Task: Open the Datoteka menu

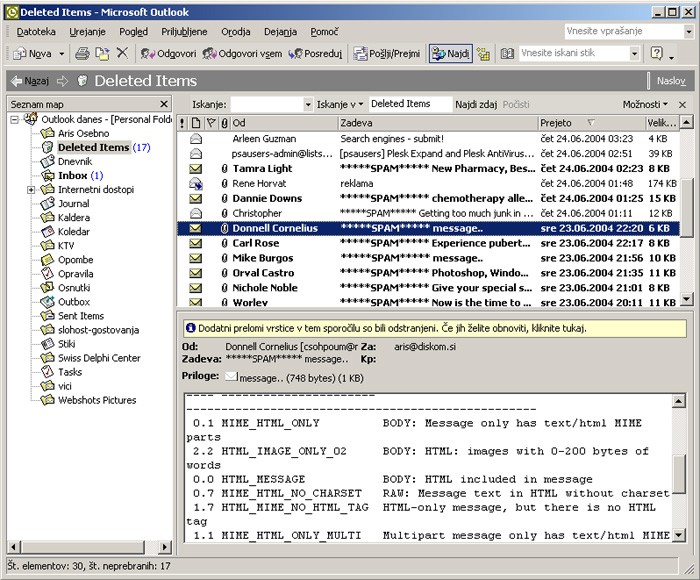Action: coord(36,32)
